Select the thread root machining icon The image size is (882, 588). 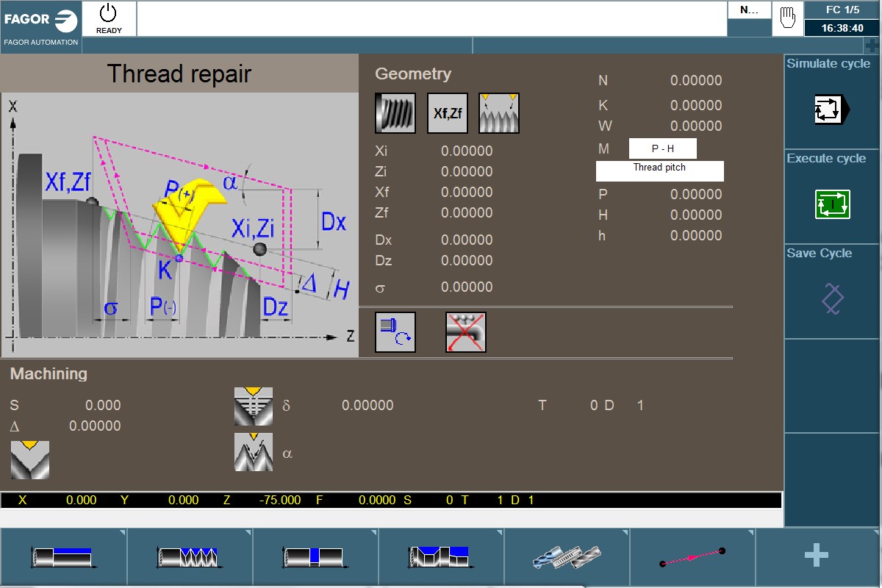tap(499, 112)
